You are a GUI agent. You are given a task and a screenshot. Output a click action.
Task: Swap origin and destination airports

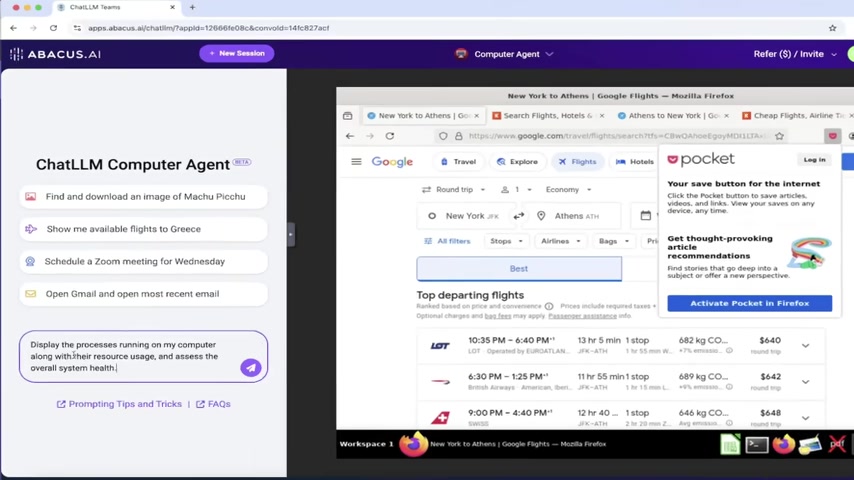click(x=518, y=216)
